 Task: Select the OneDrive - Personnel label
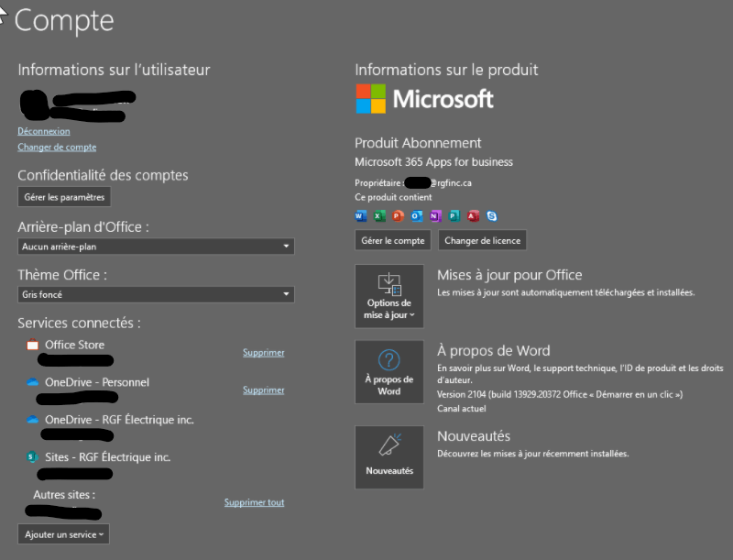tap(97, 382)
